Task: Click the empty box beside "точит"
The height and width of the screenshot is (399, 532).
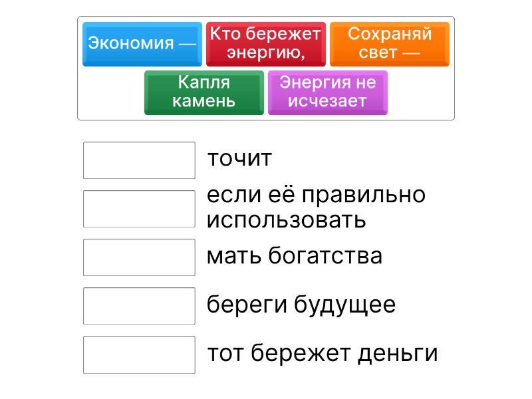Action: [139, 160]
